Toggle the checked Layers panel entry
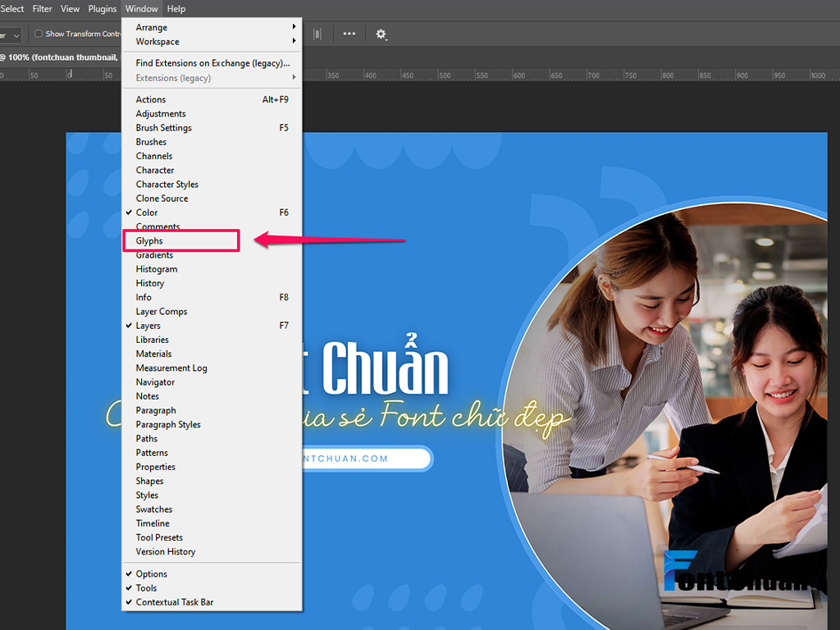 pos(212,326)
